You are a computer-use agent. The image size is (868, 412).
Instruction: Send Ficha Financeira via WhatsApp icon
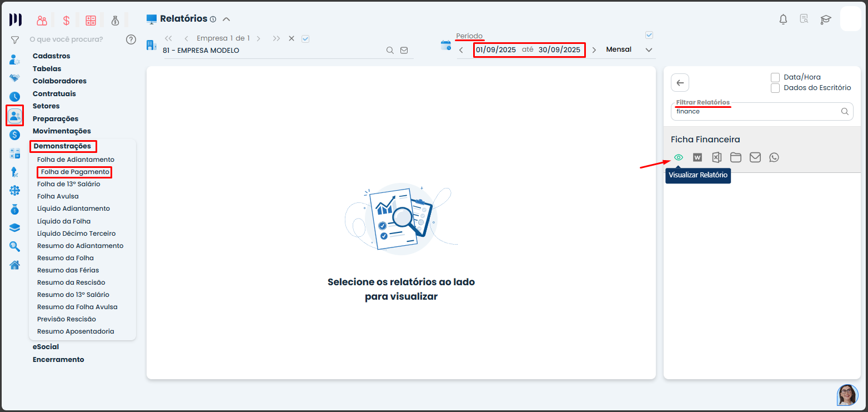pyautogui.click(x=774, y=157)
